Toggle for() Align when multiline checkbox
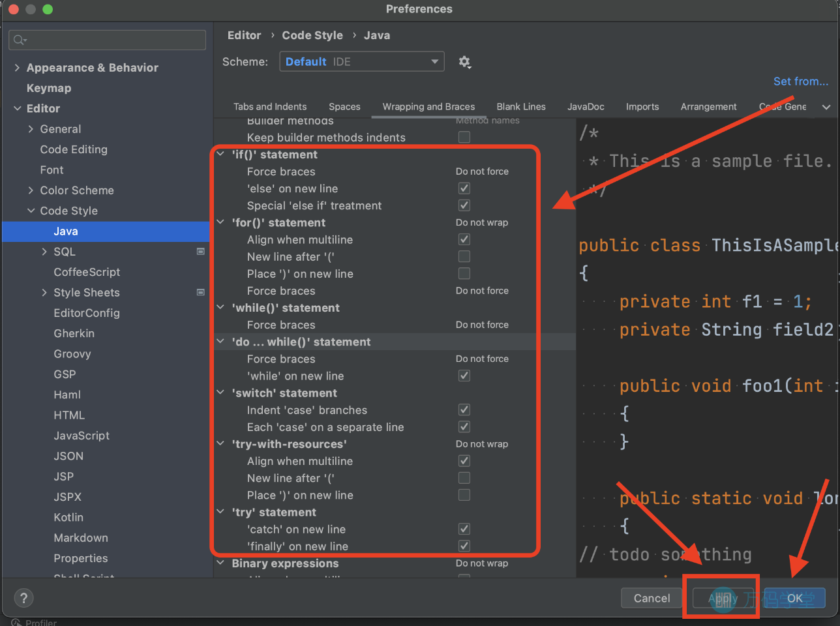 click(x=464, y=239)
